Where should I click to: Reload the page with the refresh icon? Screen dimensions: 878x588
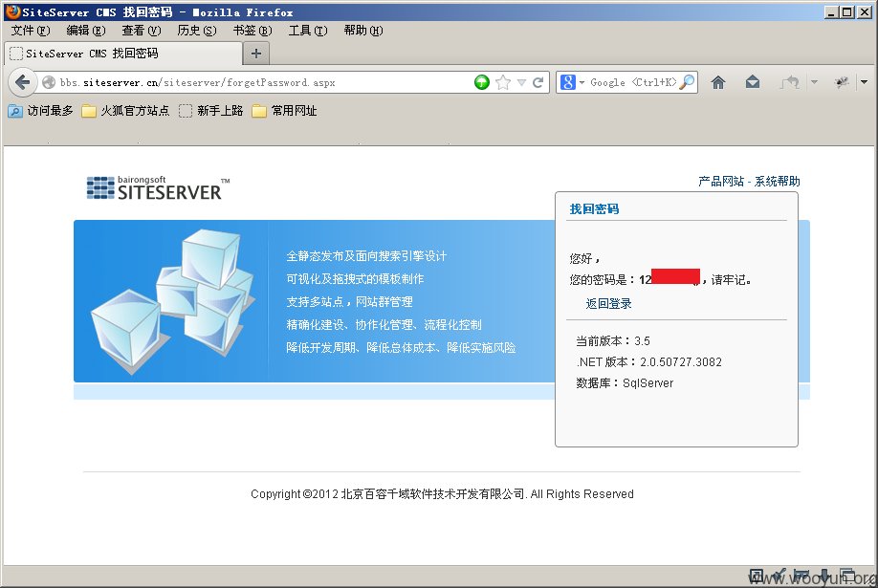[x=538, y=82]
